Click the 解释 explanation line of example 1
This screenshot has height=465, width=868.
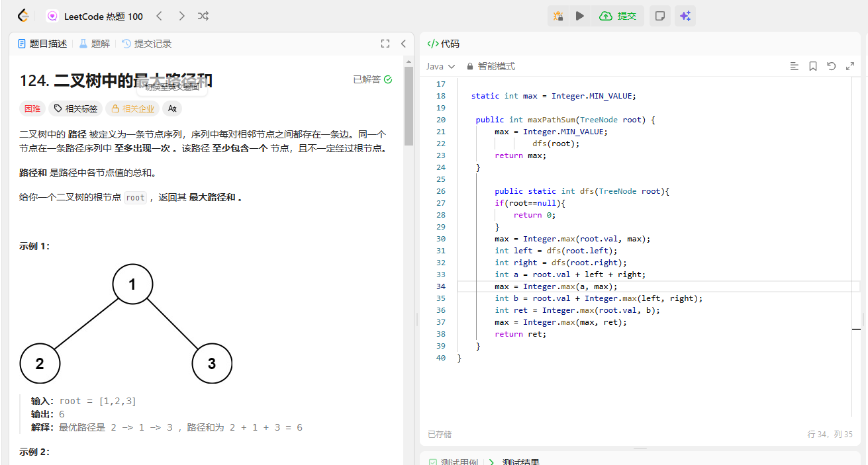pyautogui.click(x=167, y=427)
